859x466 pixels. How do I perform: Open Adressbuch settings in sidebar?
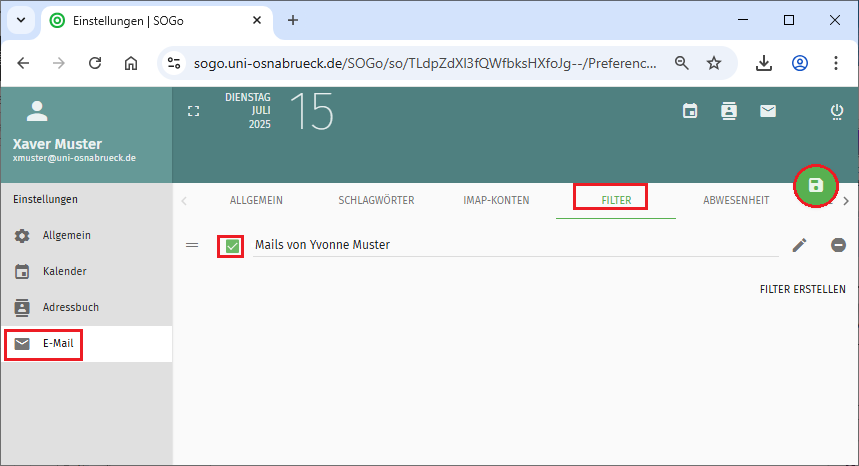point(87,307)
